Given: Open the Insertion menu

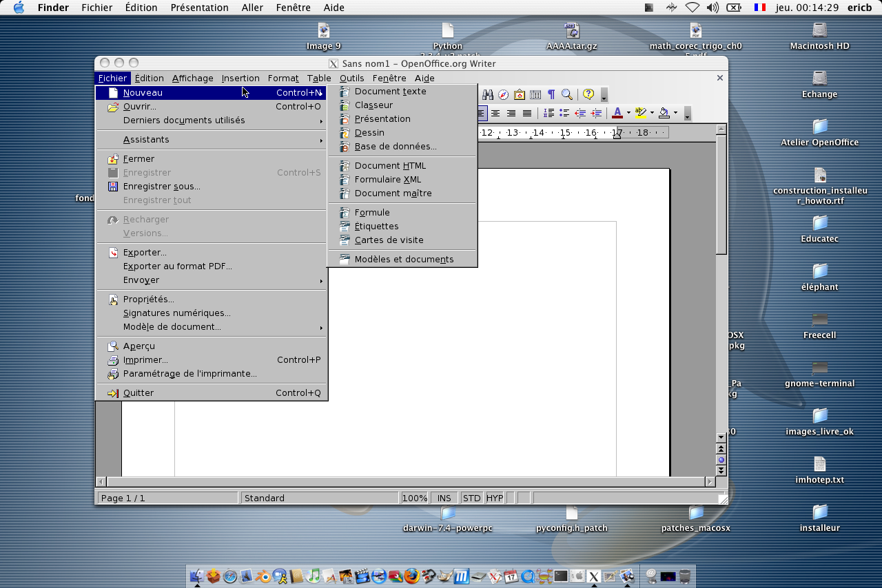Looking at the screenshot, I should (x=240, y=78).
